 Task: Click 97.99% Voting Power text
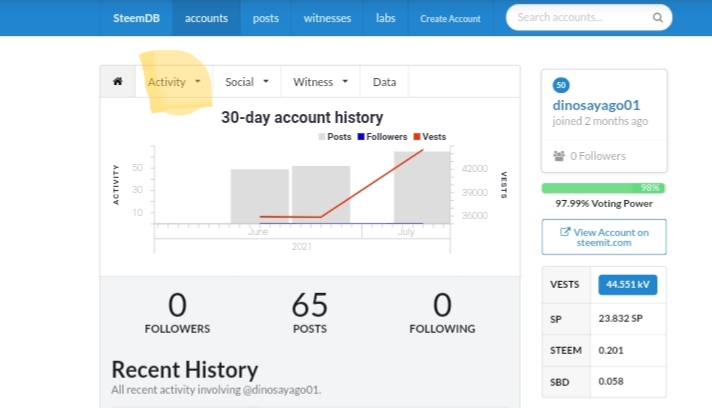click(604, 204)
